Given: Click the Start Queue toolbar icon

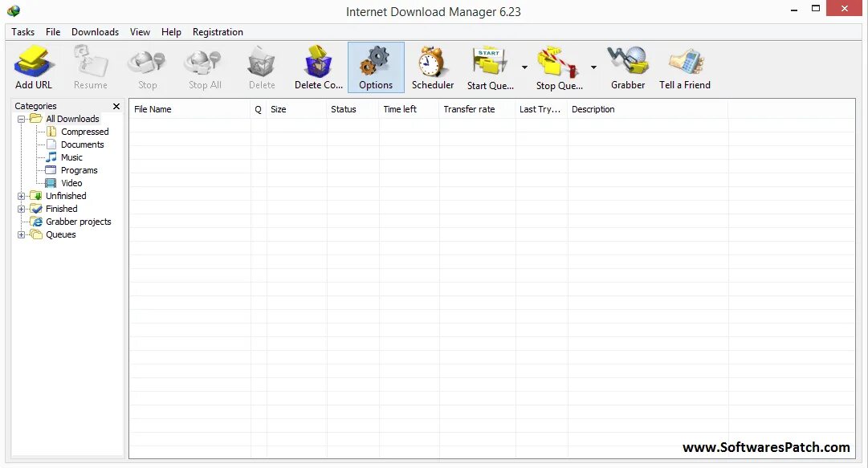Looking at the screenshot, I should 491,67.
